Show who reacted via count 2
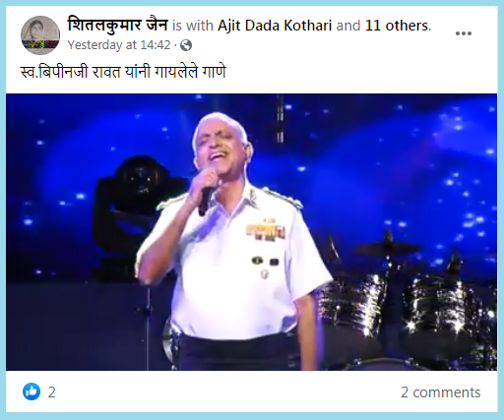 tap(52, 392)
